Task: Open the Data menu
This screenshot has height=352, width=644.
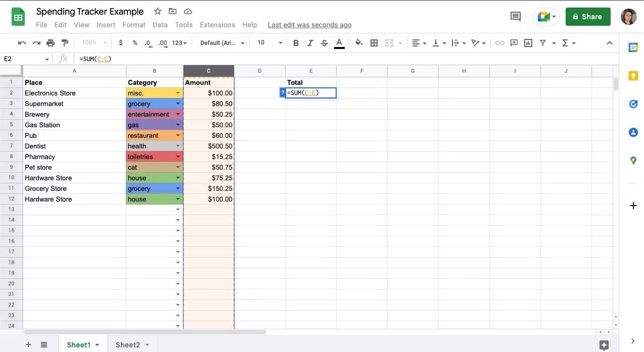Action: pyautogui.click(x=160, y=24)
